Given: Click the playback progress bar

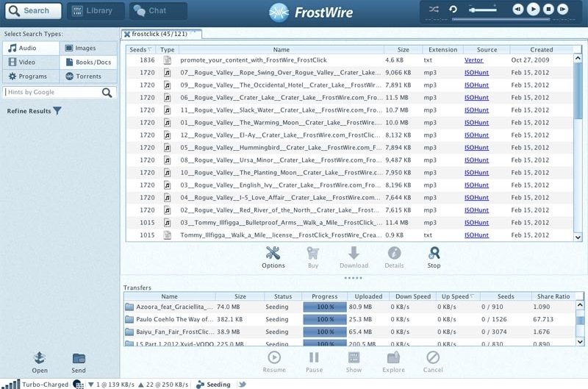Looking at the screenshot, I should (x=501, y=19).
